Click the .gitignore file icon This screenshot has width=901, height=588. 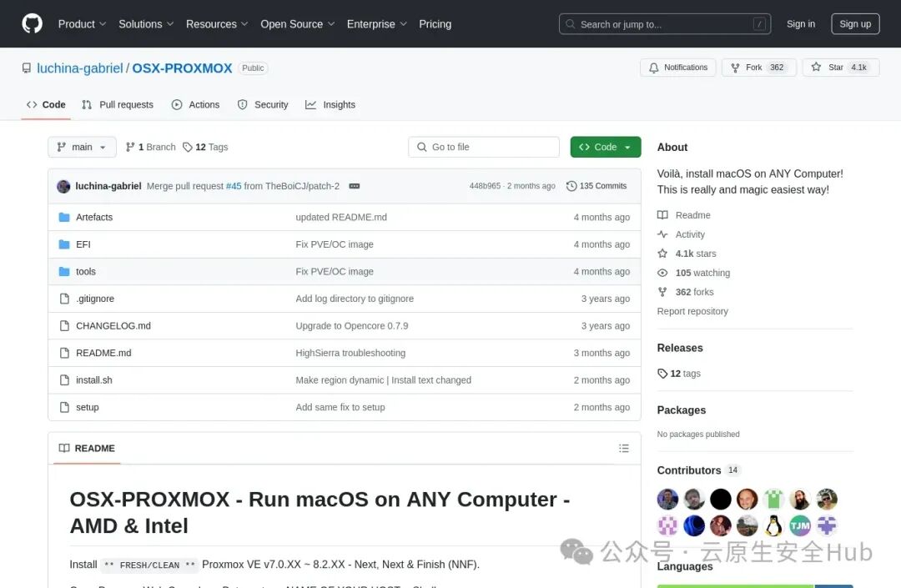point(64,299)
